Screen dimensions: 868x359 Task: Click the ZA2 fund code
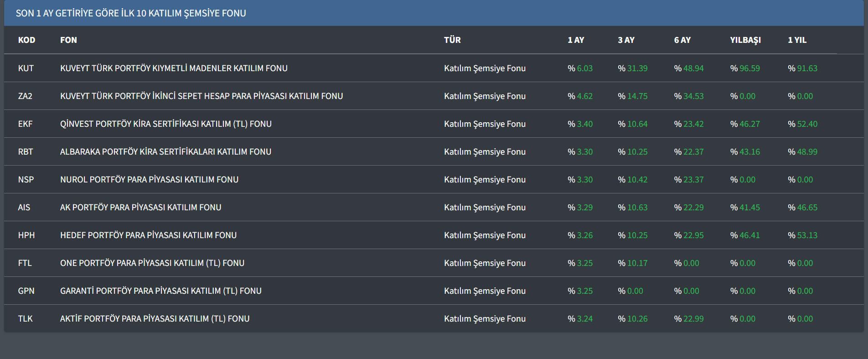tap(25, 96)
